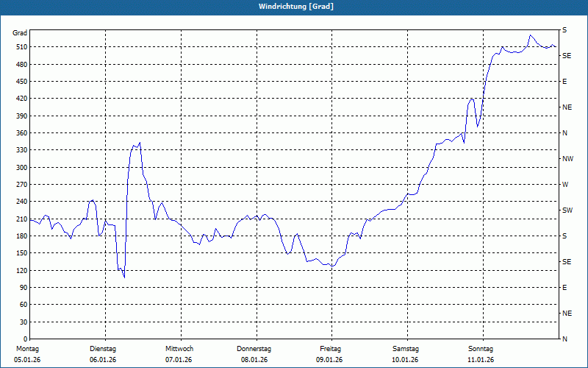This screenshot has height=368, width=588.
Task: Click the "SW" compass direction label
Action: [567, 210]
